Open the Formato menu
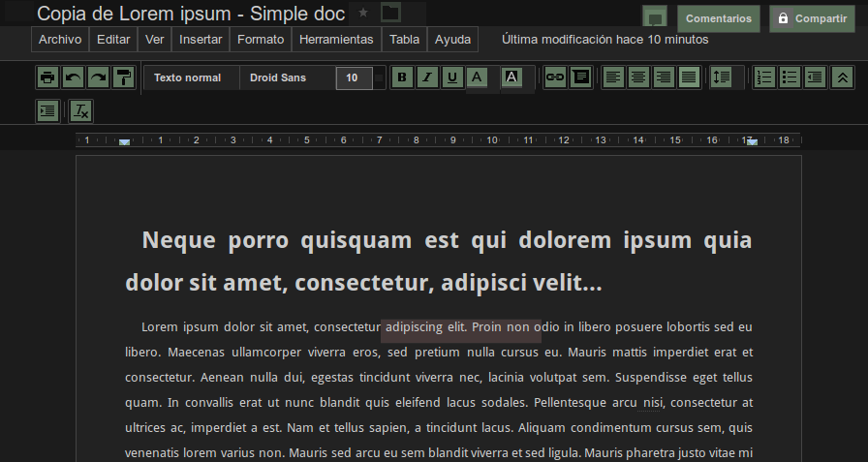The height and width of the screenshot is (462, 868). [x=261, y=40]
